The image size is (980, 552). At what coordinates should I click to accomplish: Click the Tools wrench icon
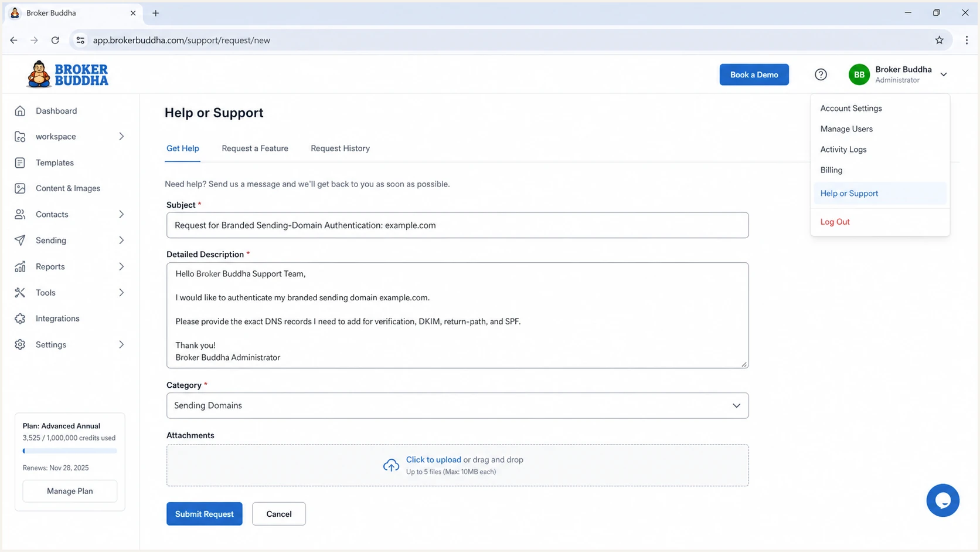[20, 292]
